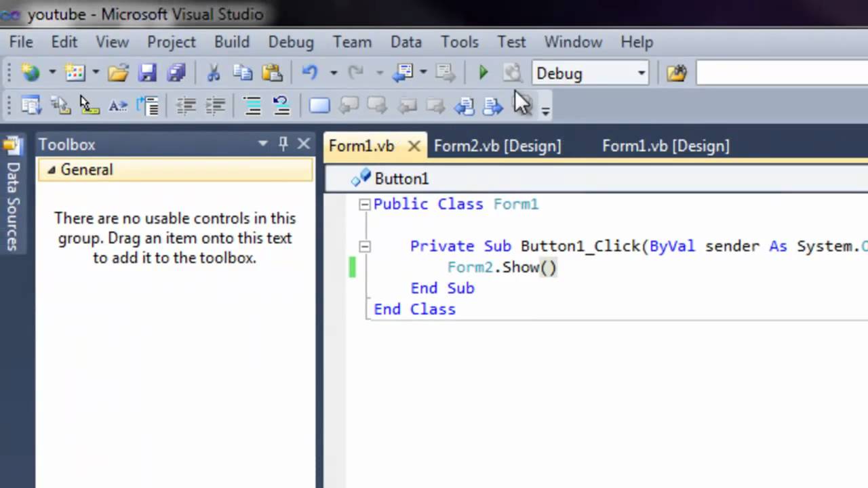Click the End Sub code line
This screenshot has height=488, width=868.
pyautogui.click(x=442, y=288)
